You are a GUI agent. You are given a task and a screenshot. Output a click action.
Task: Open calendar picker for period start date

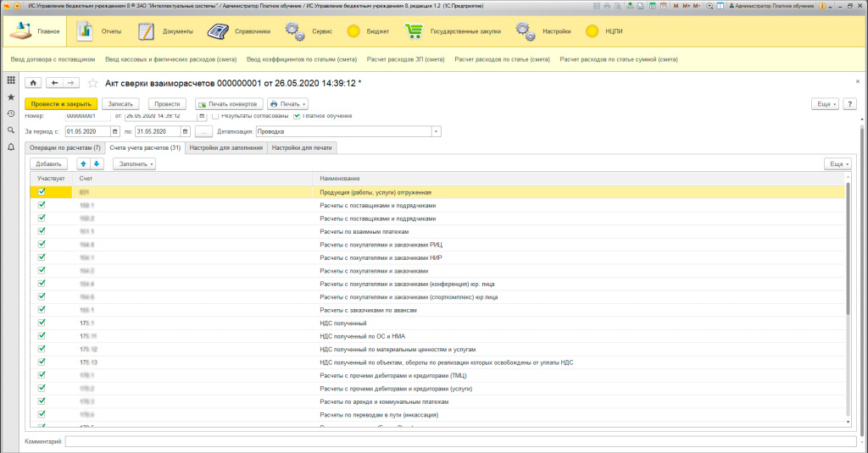[115, 131]
